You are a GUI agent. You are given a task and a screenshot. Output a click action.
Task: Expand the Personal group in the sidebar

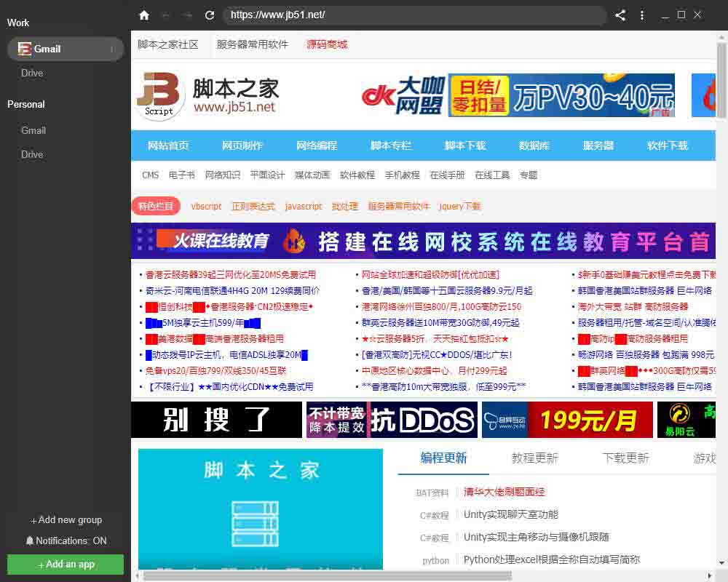26,104
